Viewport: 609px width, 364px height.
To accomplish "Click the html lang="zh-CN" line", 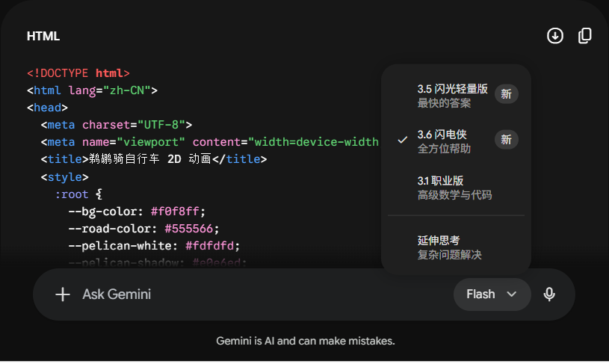I will (x=92, y=90).
